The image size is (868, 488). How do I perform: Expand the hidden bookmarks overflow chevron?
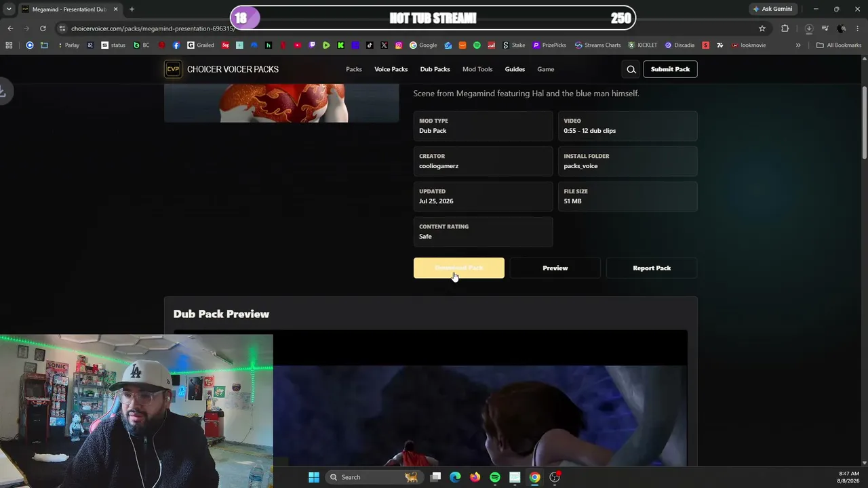(x=798, y=45)
